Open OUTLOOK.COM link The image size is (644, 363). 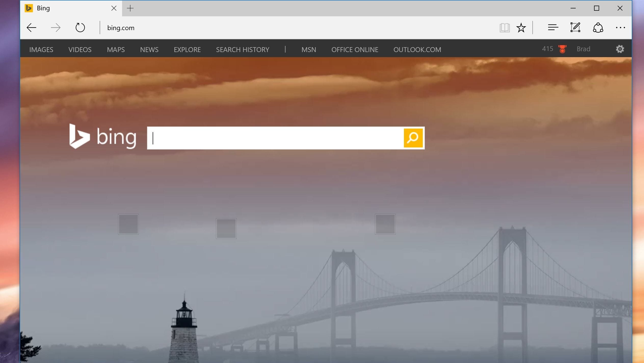point(417,49)
